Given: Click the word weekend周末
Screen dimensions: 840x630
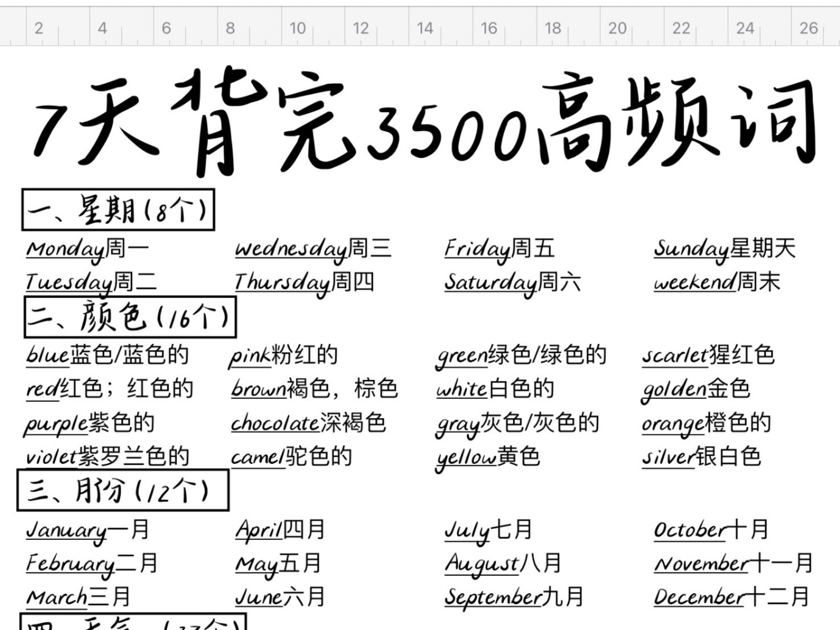Looking at the screenshot, I should click(717, 283).
